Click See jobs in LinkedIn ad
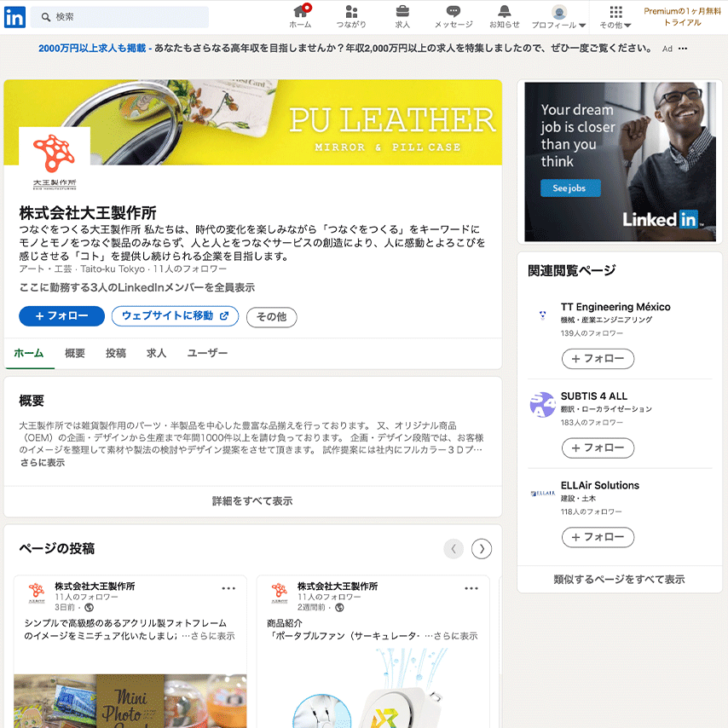The image size is (728, 728). (x=570, y=188)
